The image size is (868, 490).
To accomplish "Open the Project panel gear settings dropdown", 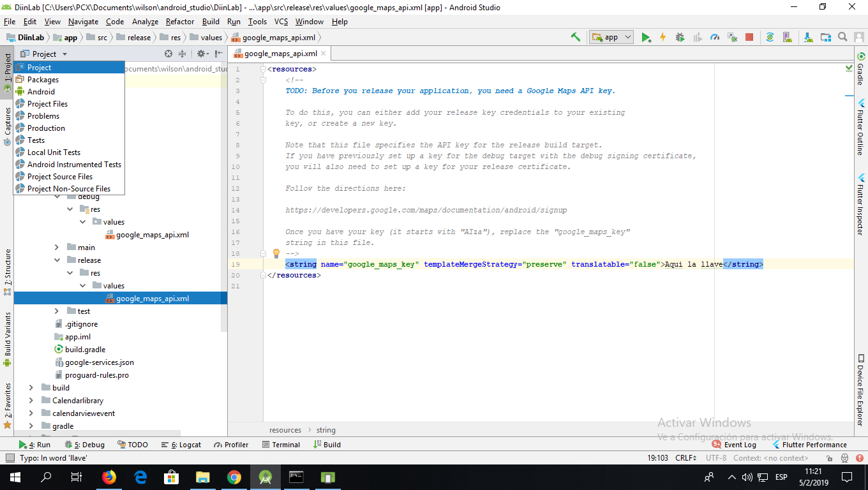I will (x=202, y=54).
